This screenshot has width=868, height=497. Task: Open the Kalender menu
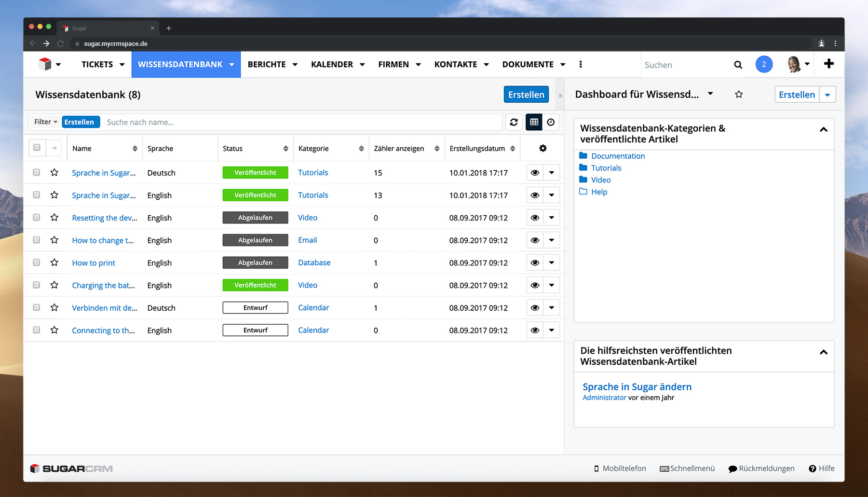337,64
